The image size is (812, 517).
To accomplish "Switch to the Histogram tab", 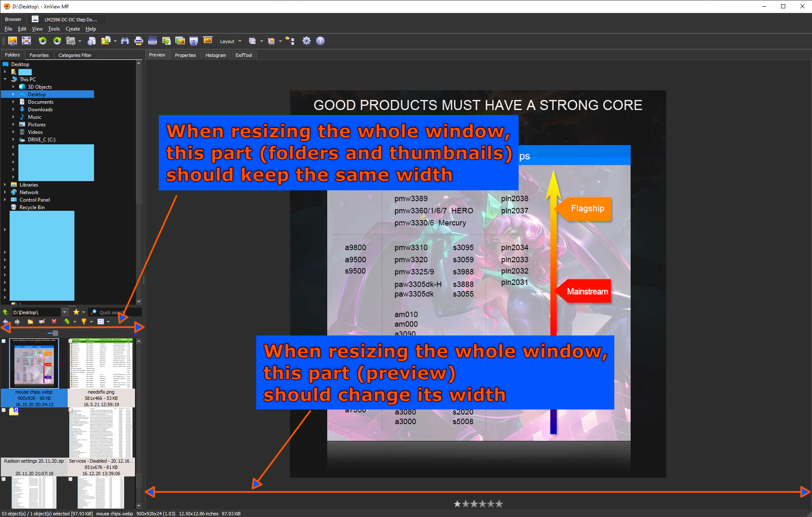I will tap(215, 55).
